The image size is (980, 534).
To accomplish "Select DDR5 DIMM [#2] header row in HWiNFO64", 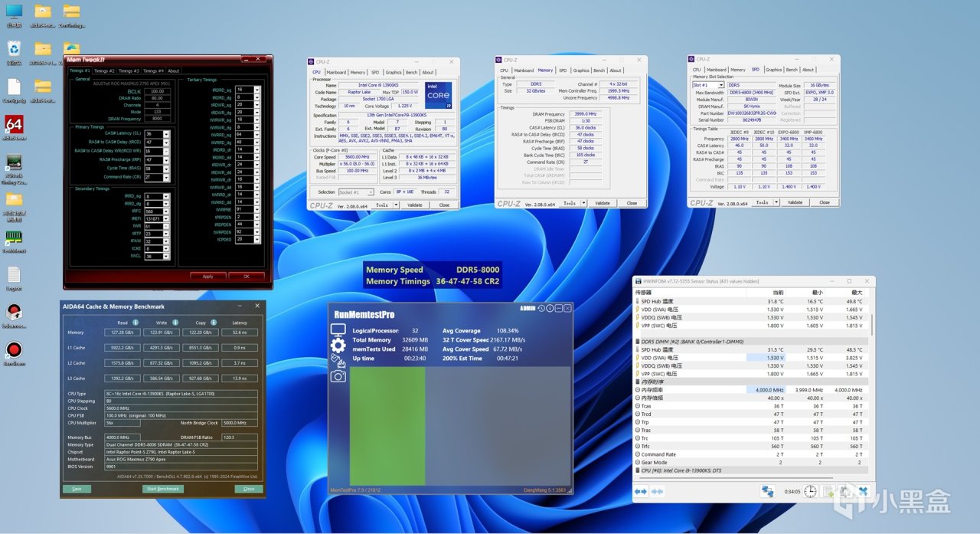I will click(750, 341).
